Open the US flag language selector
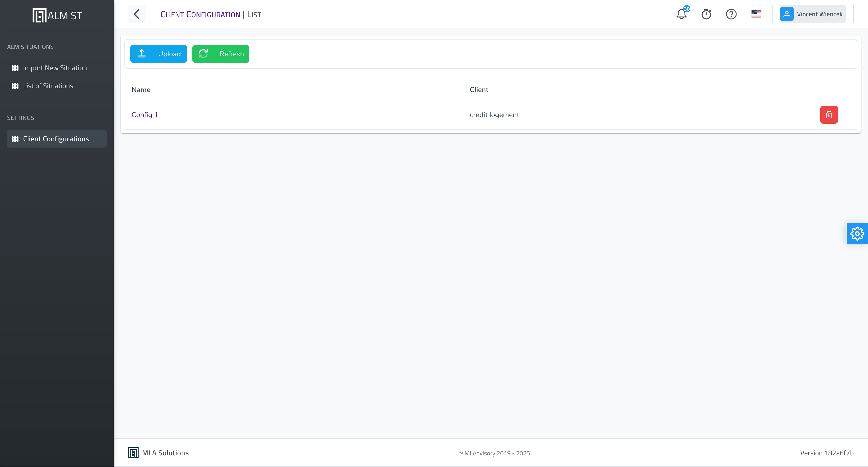Viewport: 868px width, 467px height. pyautogui.click(x=756, y=14)
